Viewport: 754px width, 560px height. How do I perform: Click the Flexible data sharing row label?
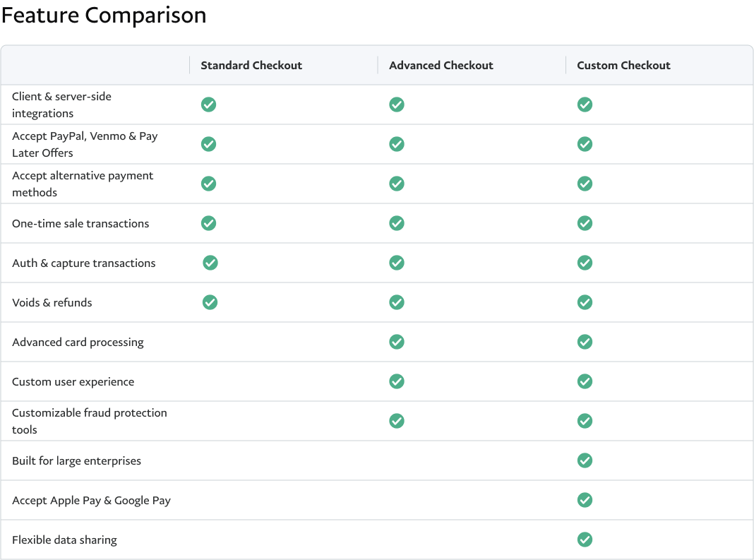(64, 540)
